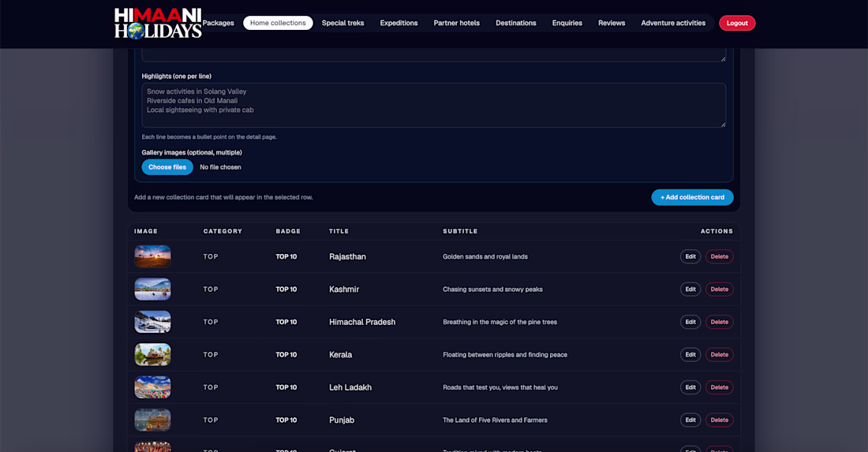Click the BADGE column header
This screenshot has width=868, height=452.
(x=288, y=231)
